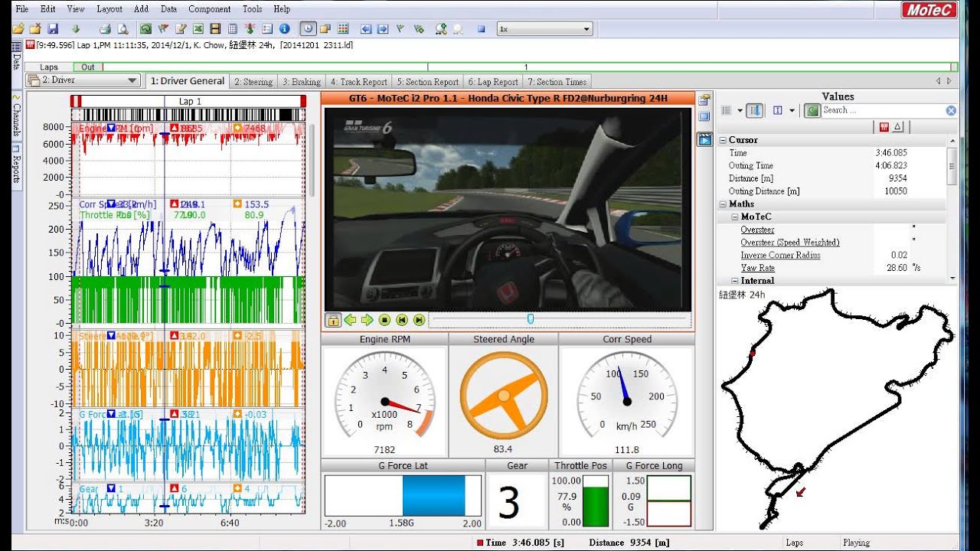
Task: Click the tab scroll left arrow
Action: click(x=939, y=80)
